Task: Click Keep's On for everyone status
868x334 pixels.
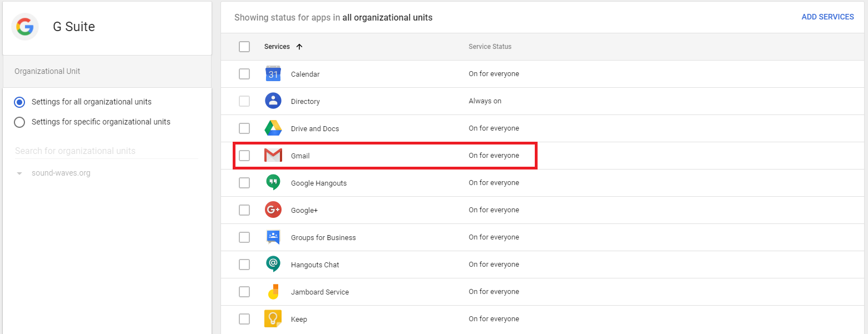Action: point(494,319)
